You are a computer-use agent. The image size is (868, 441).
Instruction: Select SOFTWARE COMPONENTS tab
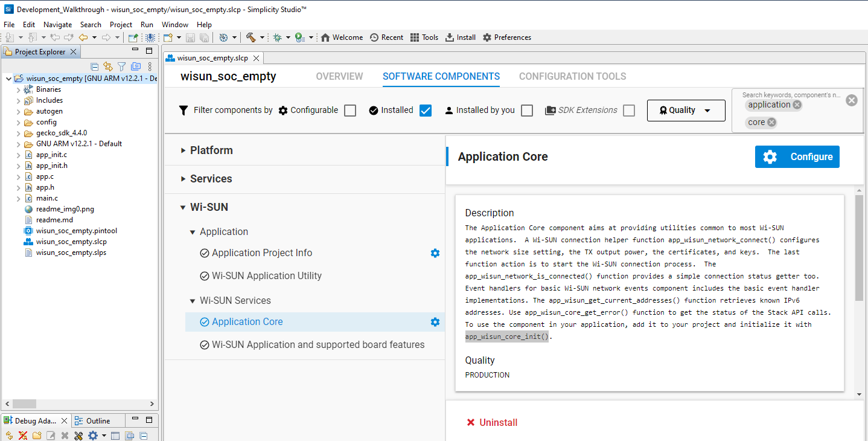[441, 76]
